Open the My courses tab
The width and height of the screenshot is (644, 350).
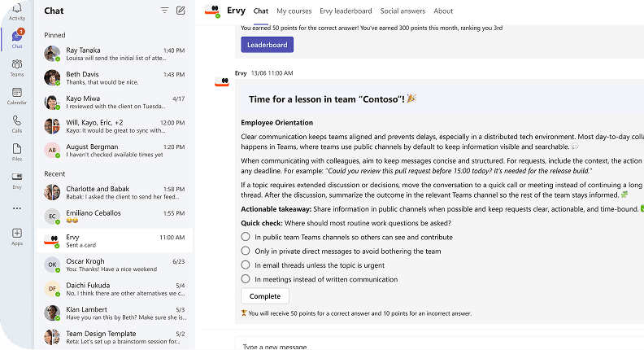pos(294,11)
